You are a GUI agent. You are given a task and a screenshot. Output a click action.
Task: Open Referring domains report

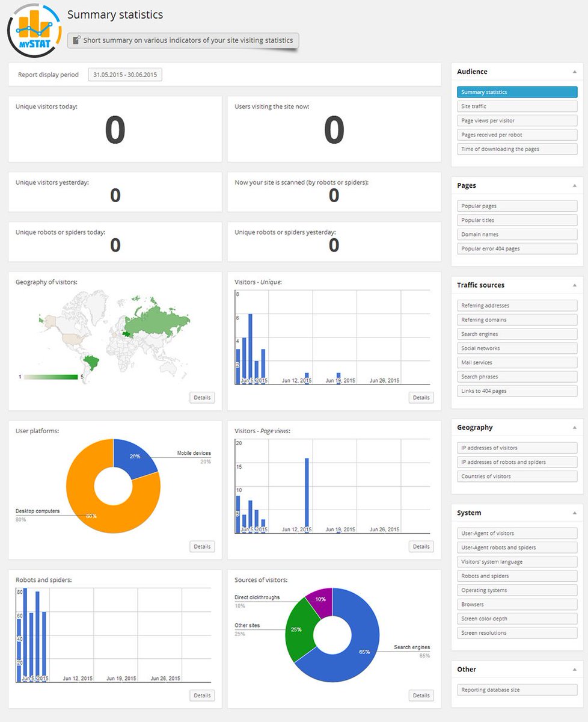(517, 320)
